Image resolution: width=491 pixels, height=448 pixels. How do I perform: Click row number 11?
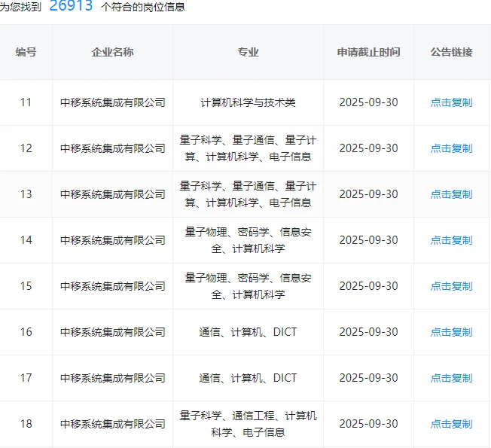(26, 102)
